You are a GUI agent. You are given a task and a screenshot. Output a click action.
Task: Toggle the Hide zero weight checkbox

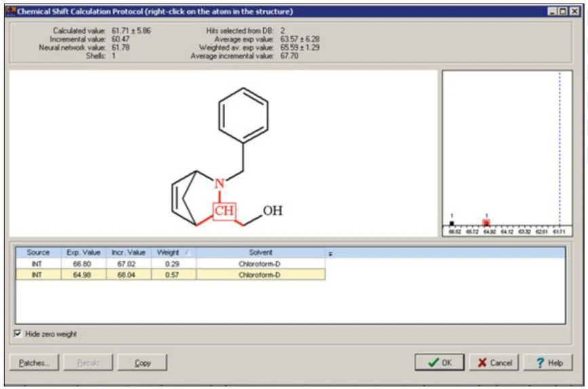[x=18, y=333]
